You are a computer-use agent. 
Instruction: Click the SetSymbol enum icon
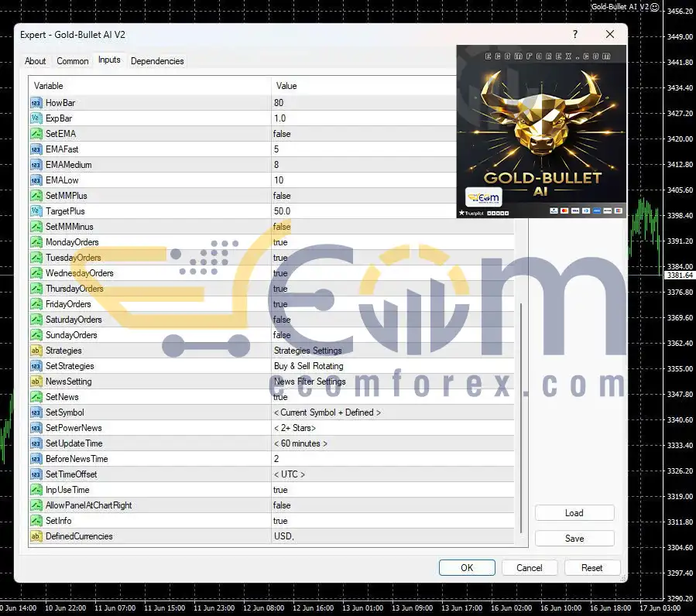pyautogui.click(x=36, y=412)
